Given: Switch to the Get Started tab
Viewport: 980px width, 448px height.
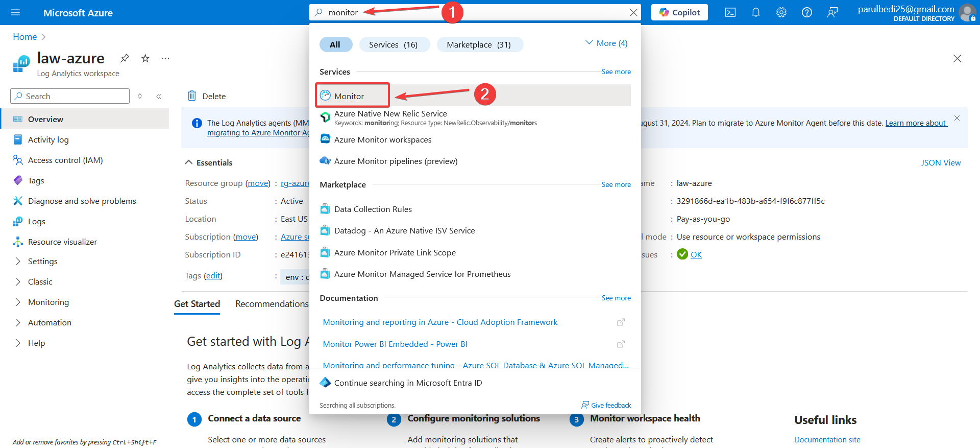Looking at the screenshot, I should click(197, 304).
